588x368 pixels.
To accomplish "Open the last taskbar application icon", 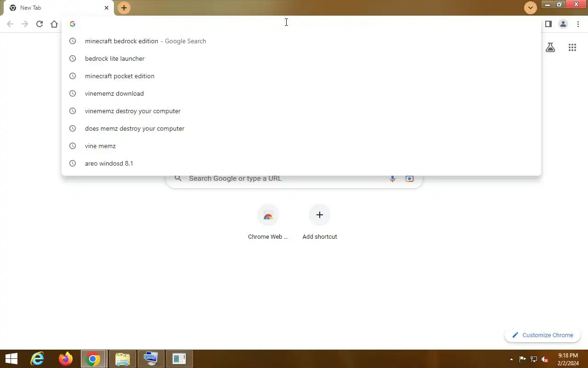I will tap(179, 359).
